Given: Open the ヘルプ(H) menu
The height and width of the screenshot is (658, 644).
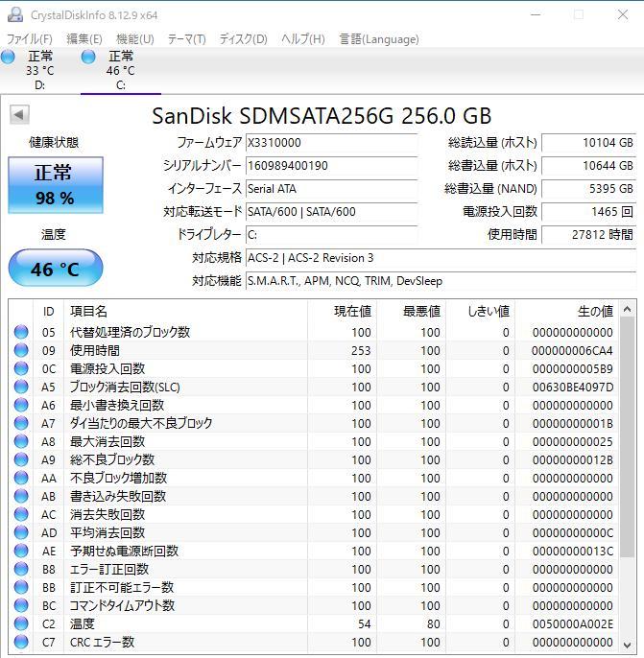Looking at the screenshot, I should tap(302, 39).
